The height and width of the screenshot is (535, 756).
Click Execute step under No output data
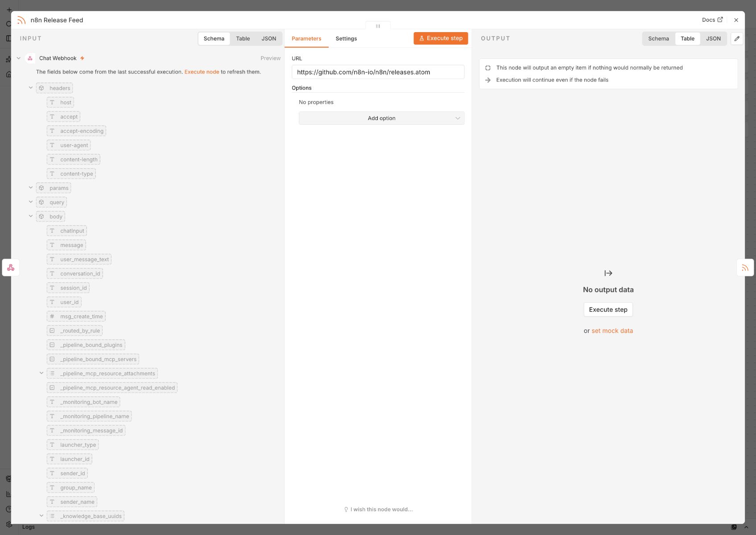[608, 309]
